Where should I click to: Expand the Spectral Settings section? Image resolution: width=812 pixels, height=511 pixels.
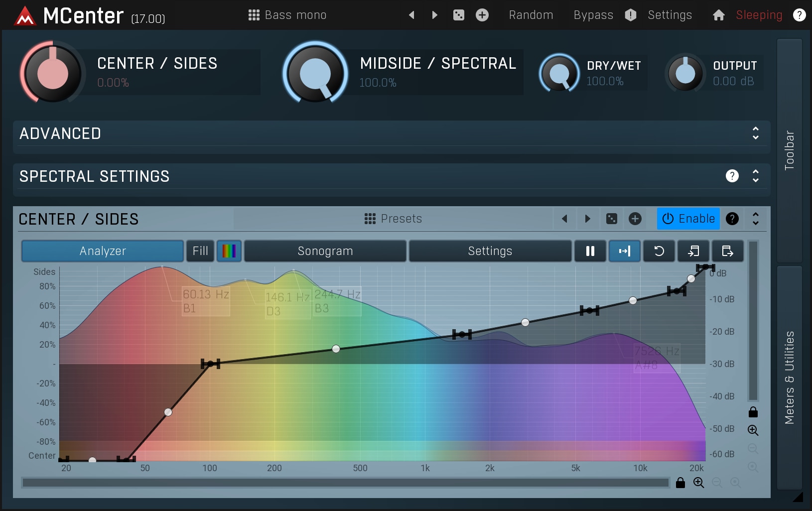click(755, 176)
